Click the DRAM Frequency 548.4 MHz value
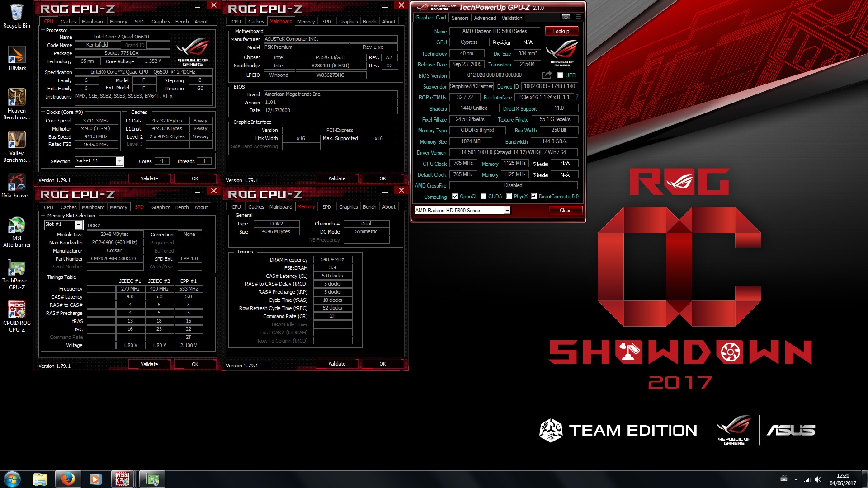The width and height of the screenshot is (868, 488). point(332,259)
